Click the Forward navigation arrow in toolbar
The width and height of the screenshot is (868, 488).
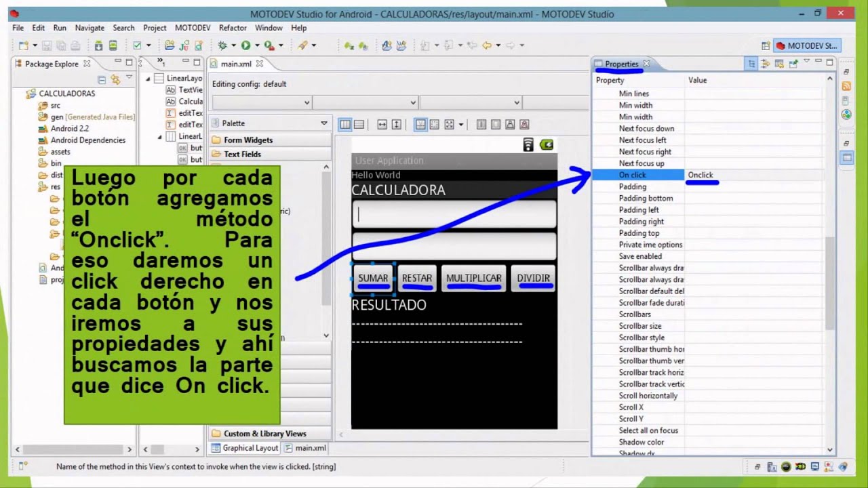click(x=510, y=45)
